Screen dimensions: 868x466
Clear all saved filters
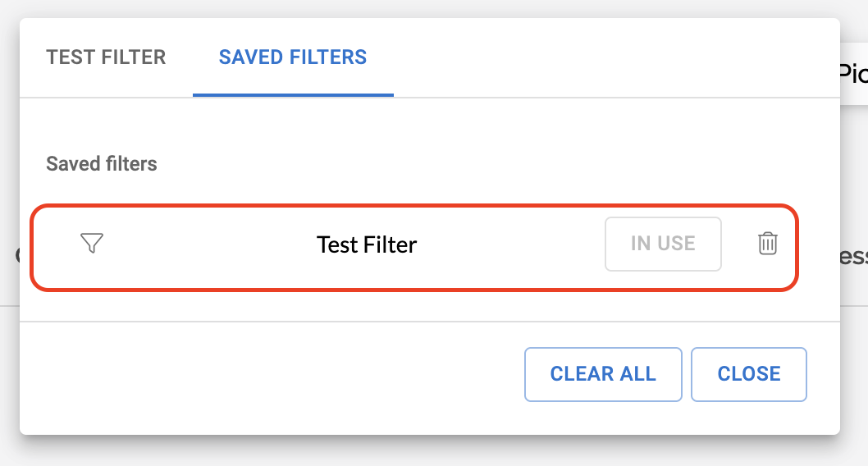tap(603, 374)
